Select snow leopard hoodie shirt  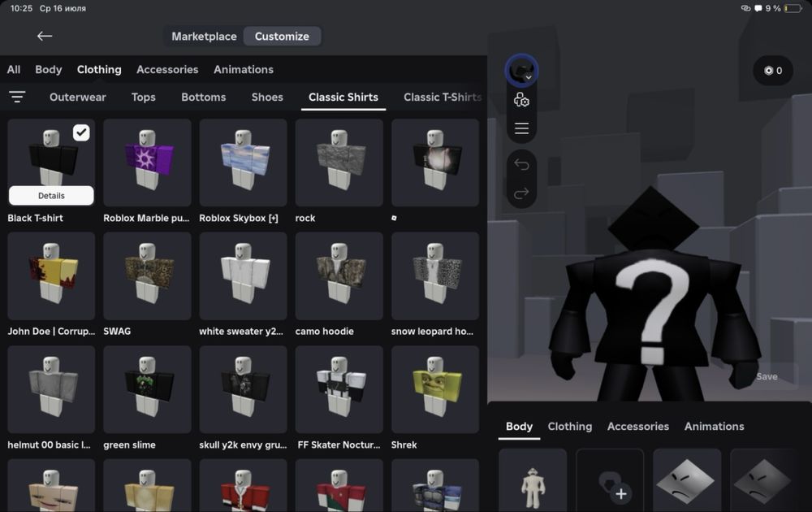pyautogui.click(x=435, y=276)
